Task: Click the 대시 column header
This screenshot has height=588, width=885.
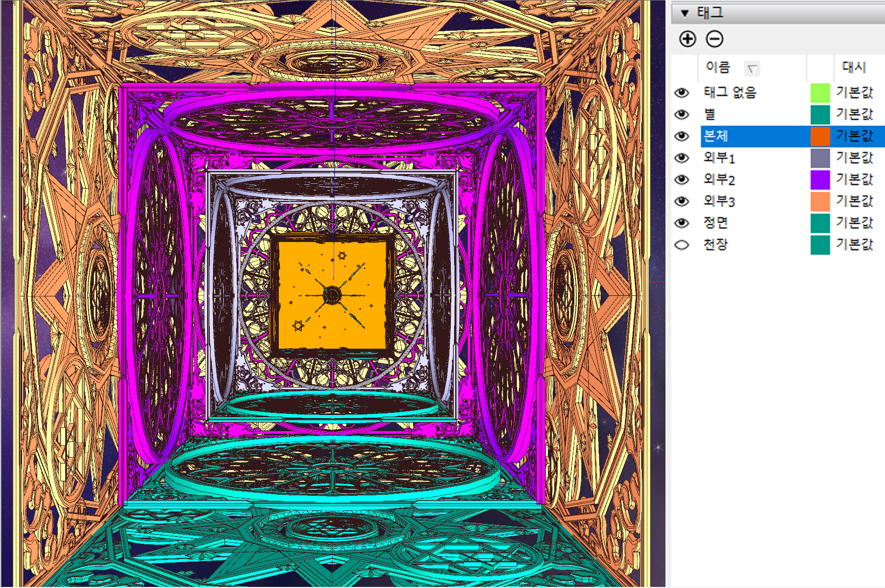Action: pyautogui.click(x=854, y=67)
